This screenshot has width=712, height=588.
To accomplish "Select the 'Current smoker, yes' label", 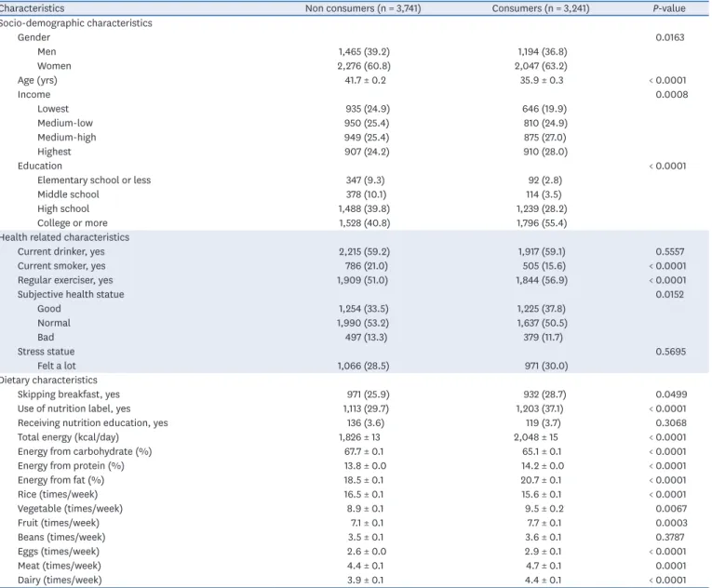I will [61, 266].
